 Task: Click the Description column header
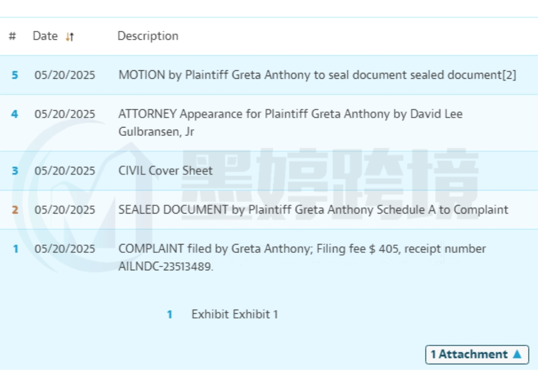pos(148,36)
